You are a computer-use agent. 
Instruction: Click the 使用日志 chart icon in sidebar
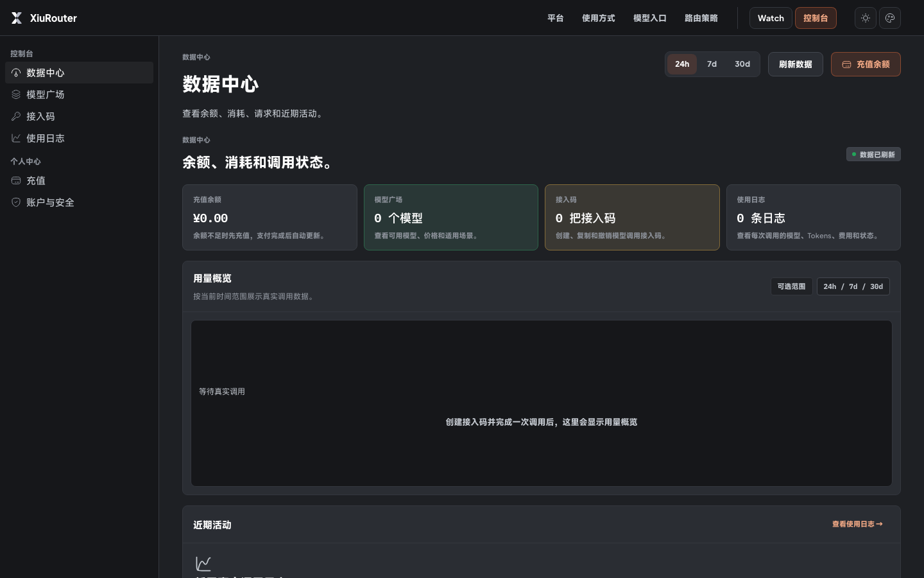[x=16, y=138]
